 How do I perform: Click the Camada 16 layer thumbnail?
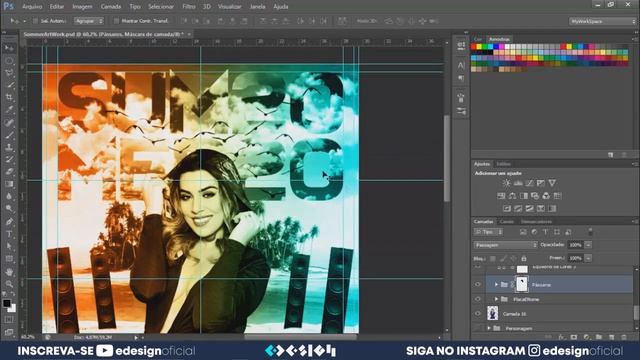pos(493,313)
